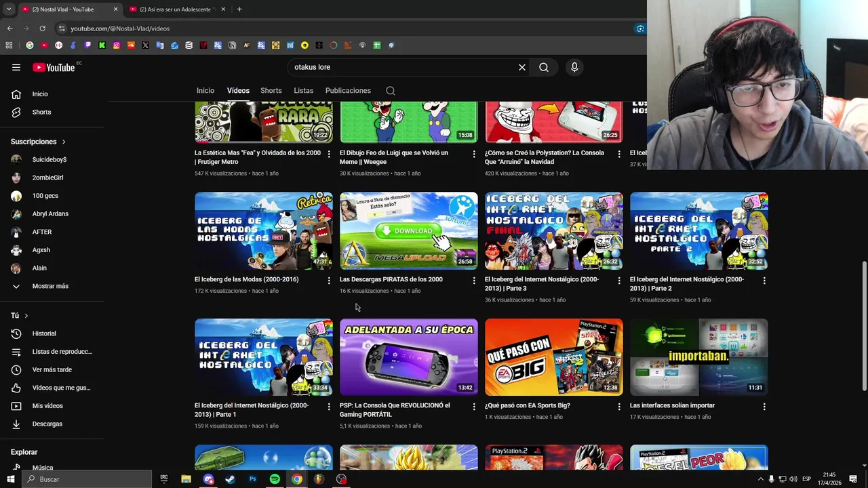The image size is (868, 488).
Task: Open Twitch bookmark in bookmarks bar
Action: [87, 45]
